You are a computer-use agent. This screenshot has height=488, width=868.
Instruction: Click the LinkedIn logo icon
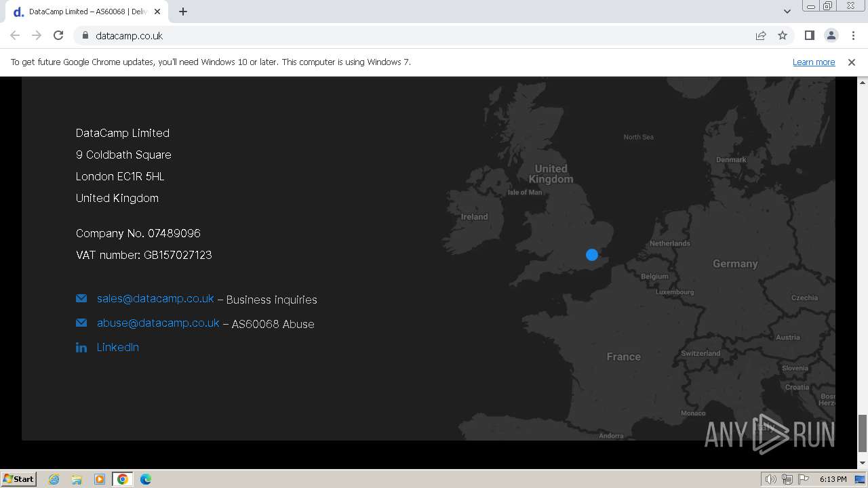point(81,348)
